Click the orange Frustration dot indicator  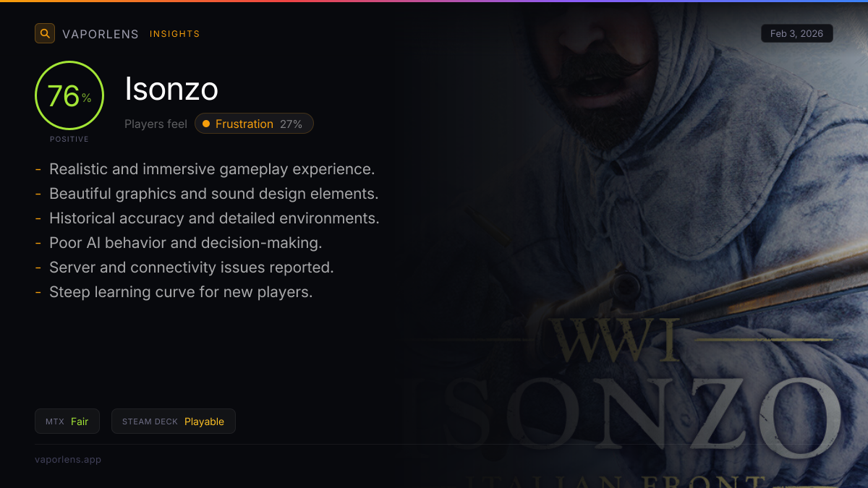click(x=206, y=124)
